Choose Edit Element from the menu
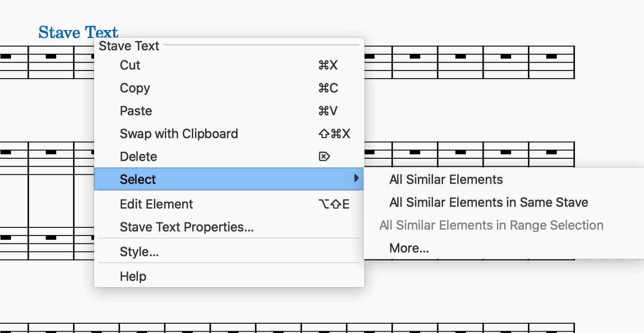 point(156,204)
